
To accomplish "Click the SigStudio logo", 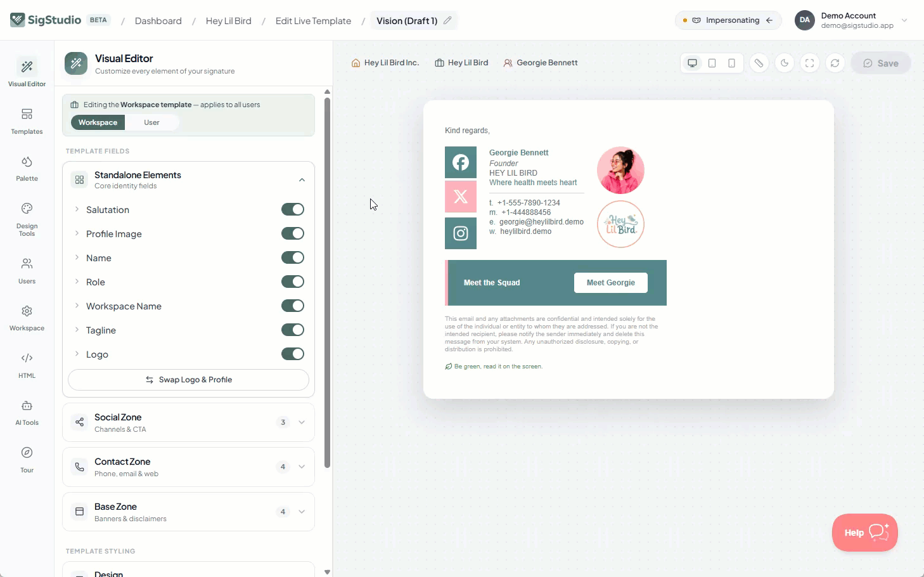I will [x=46, y=20].
